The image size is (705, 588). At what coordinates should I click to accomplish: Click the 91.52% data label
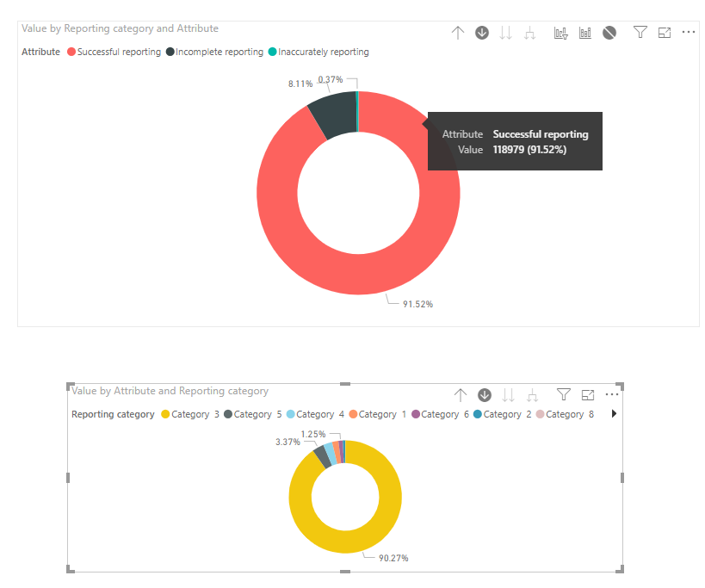[417, 305]
